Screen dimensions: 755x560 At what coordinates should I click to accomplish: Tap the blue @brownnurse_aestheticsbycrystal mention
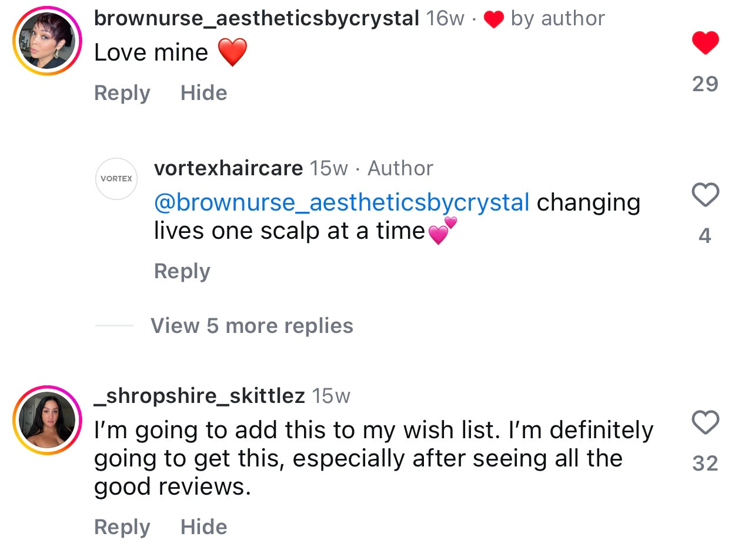[342, 202]
